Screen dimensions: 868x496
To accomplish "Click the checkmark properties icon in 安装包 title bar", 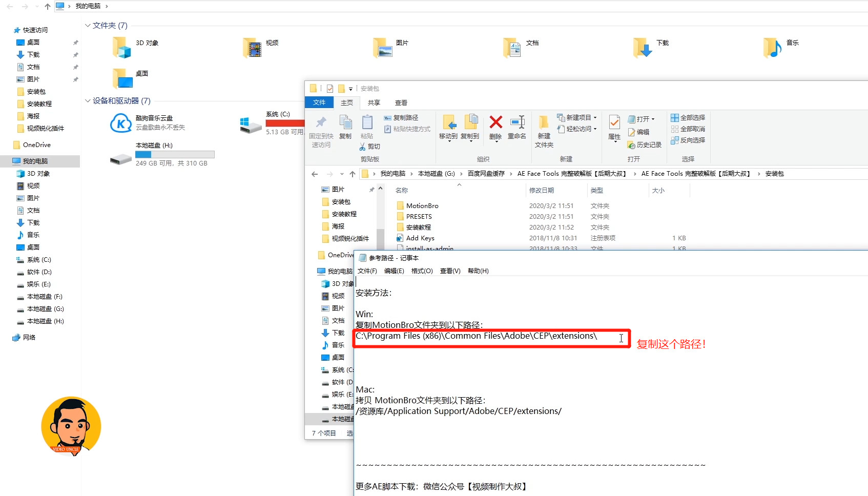I will (x=330, y=89).
